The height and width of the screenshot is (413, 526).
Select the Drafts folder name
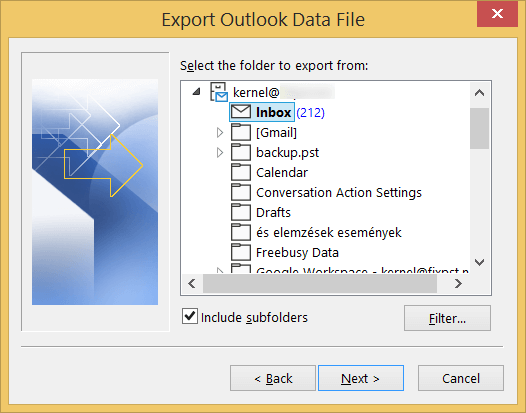tap(273, 212)
